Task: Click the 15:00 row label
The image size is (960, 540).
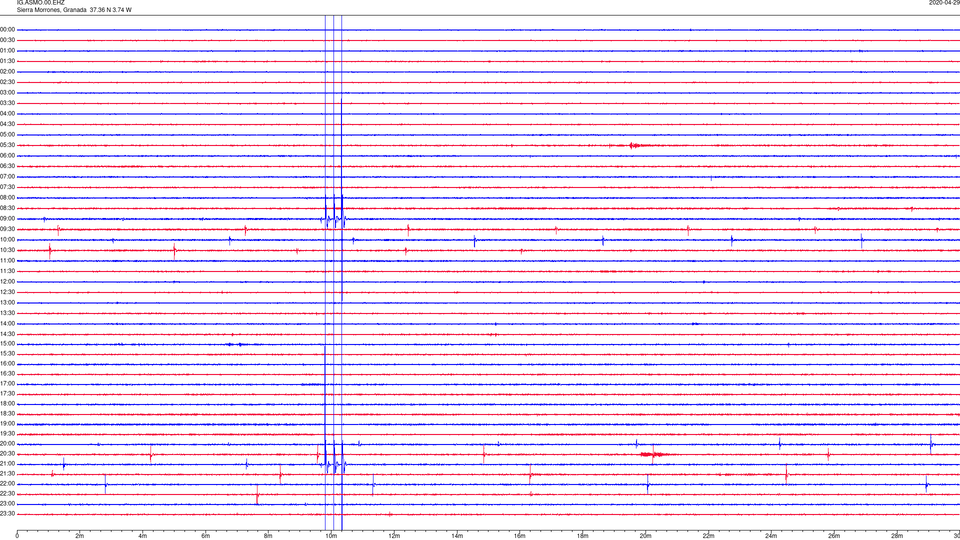Action: click(x=7, y=344)
